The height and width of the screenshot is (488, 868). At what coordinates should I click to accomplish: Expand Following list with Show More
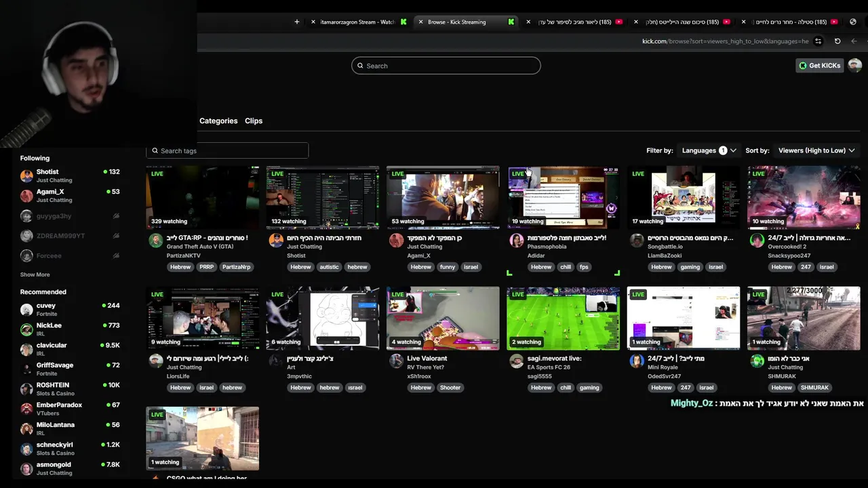pos(35,274)
